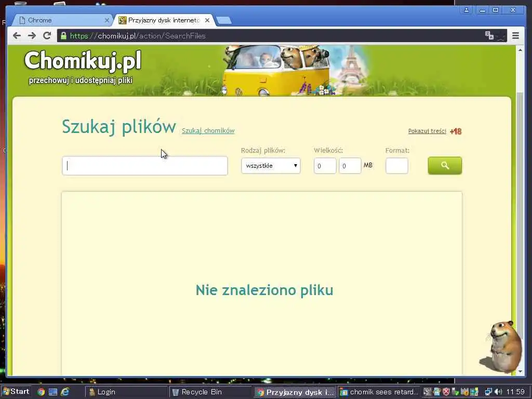Click the Pokazuj treści link
The width and height of the screenshot is (532, 399).
click(427, 131)
